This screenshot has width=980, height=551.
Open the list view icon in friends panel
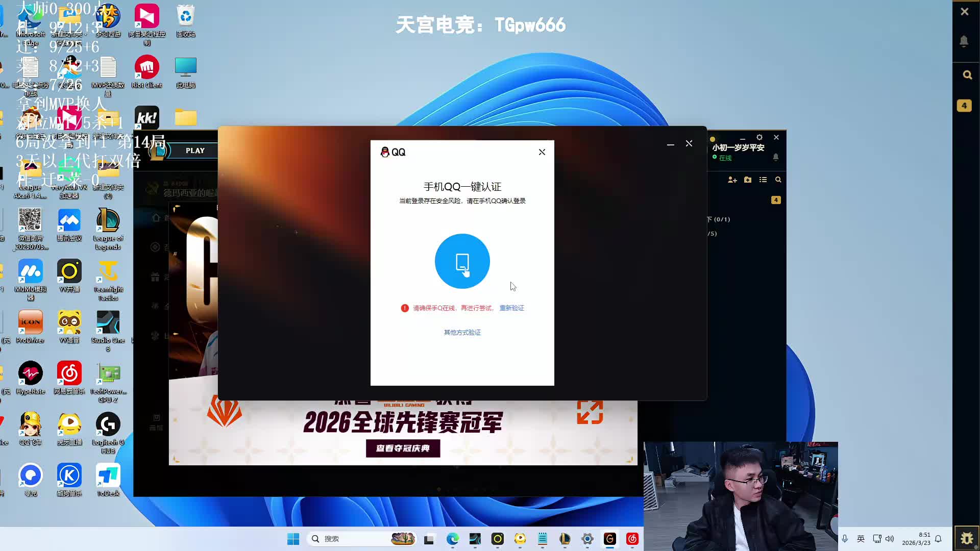click(763, 180)
